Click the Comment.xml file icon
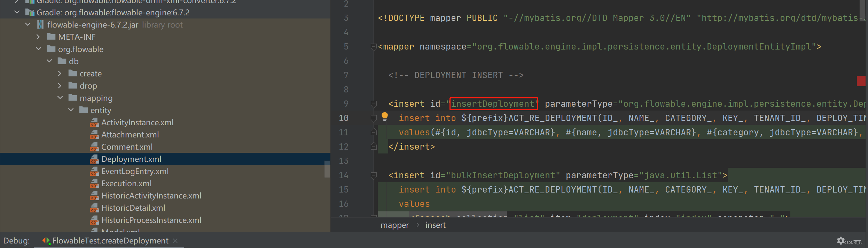Image resolution: width=868 pixels, height=248 pixels. pos(95,147)
